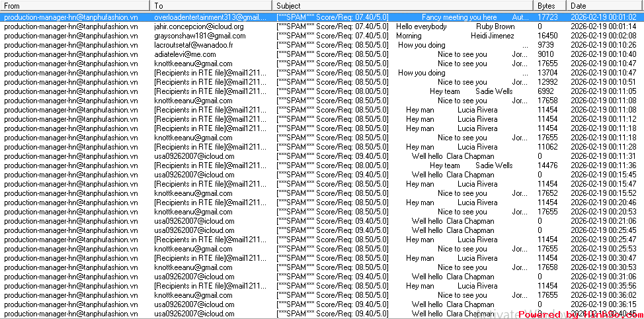Click the 14476 bytes value

pyautogui.click(x=547, y=165)
